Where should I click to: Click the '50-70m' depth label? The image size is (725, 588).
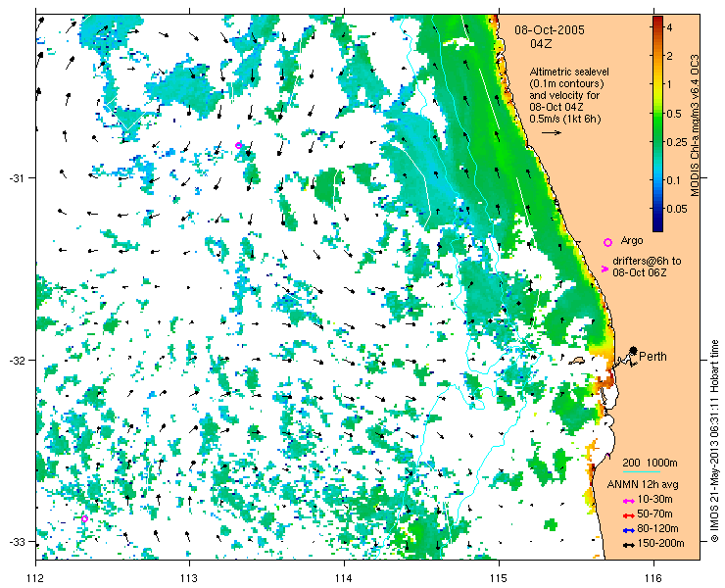pyautogui.click(x=655, y=514)
